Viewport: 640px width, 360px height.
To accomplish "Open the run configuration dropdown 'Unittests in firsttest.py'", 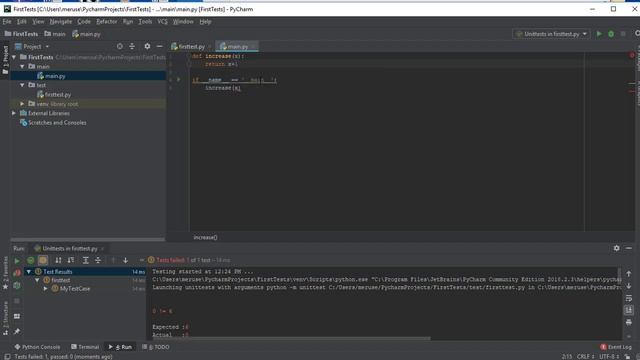I will click(x=551, y=34).
